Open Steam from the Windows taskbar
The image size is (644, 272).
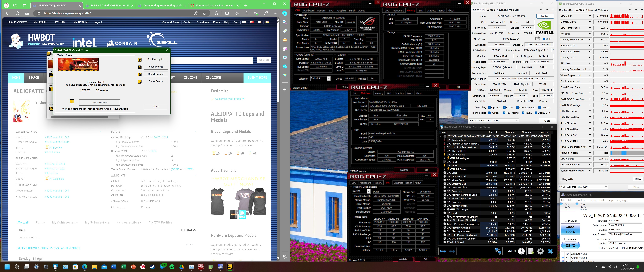[x=152, y=267]
